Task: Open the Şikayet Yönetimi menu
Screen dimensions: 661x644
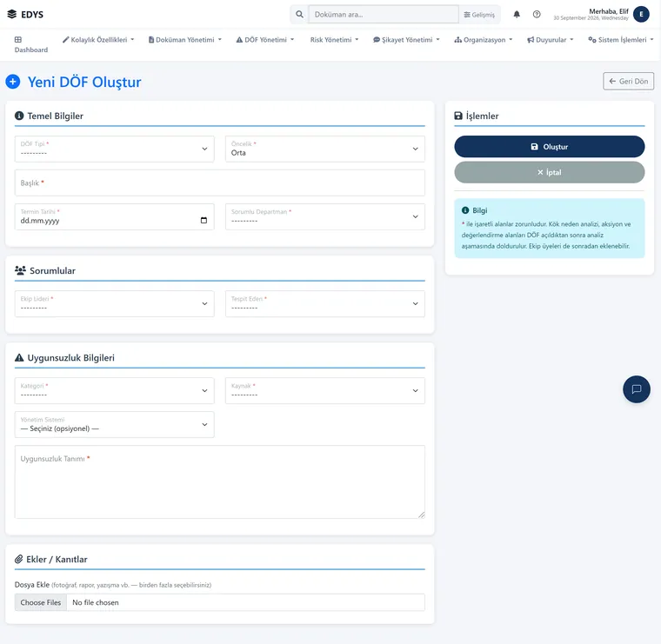Action: click(406, 40)
